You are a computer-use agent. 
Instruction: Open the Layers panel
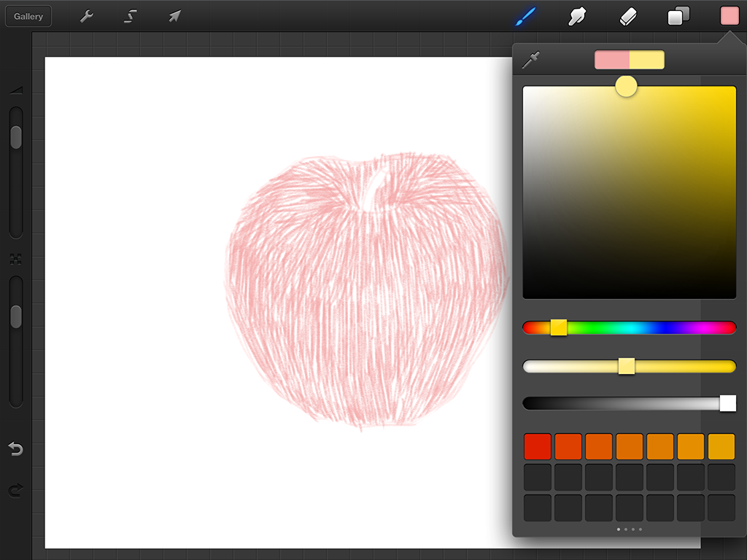point(678,16)
